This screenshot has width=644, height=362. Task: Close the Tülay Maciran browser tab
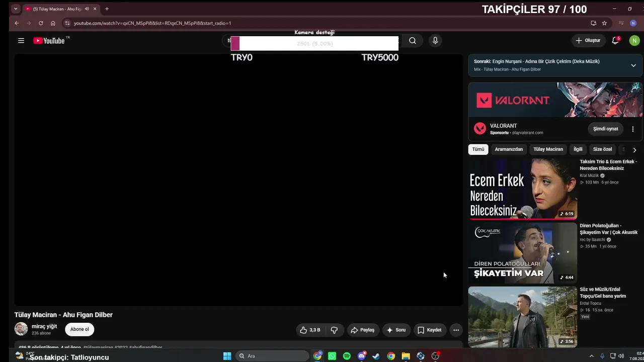click(x=95, y=9)
